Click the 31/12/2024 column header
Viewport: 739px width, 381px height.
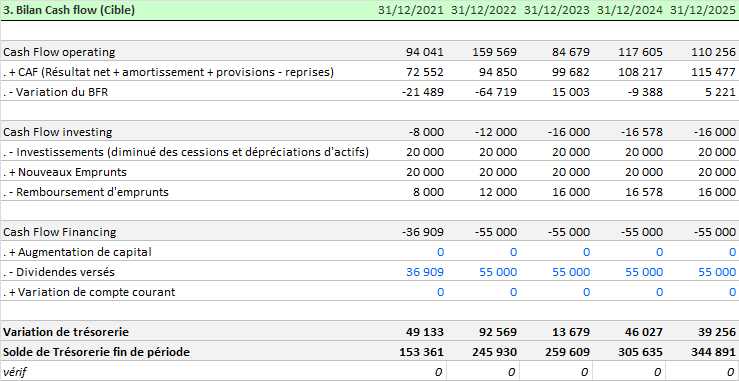tap(630, 10)
